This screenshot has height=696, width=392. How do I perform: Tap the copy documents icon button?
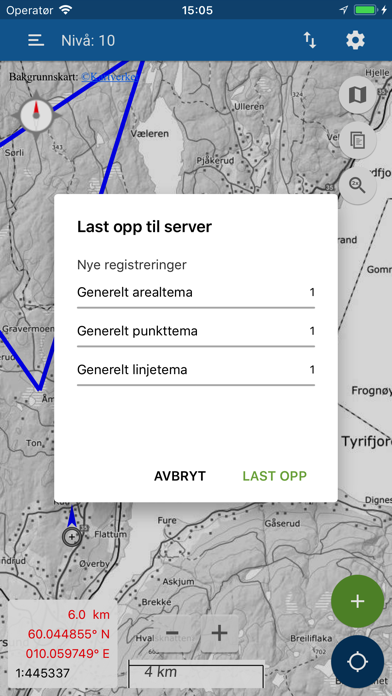[x=357, y=140]
